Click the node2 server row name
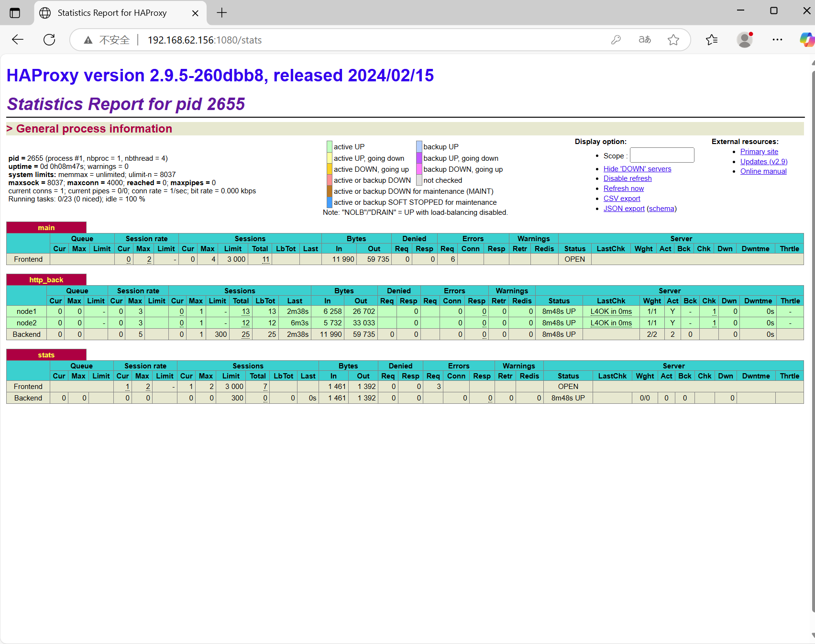 [27, 323]
